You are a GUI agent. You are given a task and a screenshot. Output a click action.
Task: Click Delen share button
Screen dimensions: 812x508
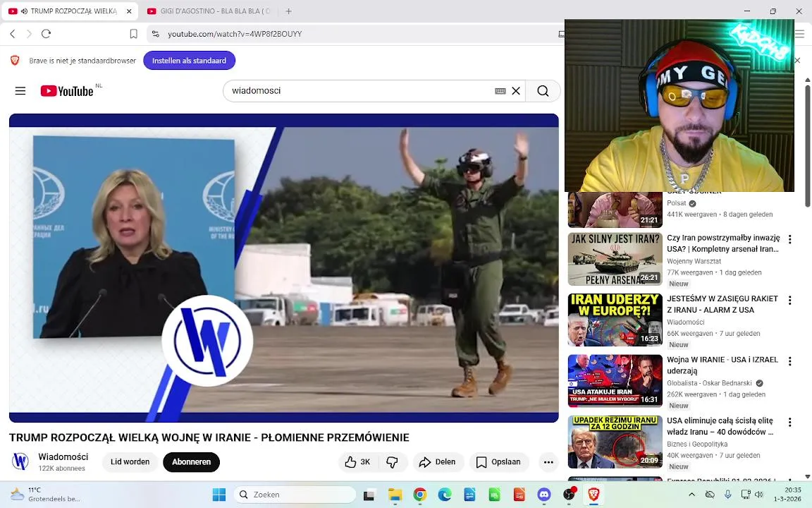438,462
